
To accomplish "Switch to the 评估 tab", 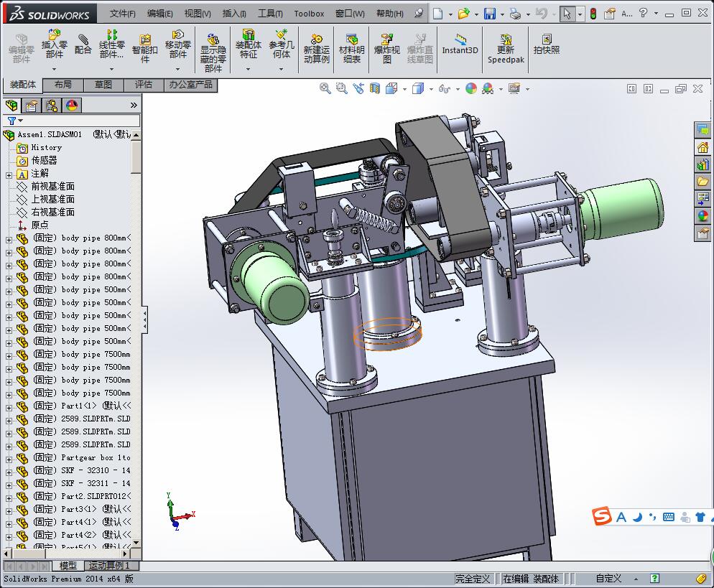I will (144, 85).
